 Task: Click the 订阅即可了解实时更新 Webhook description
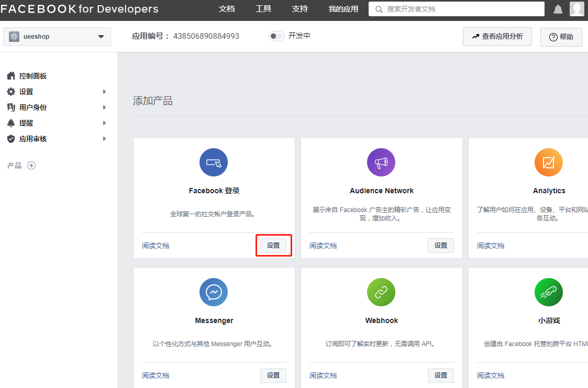tap(380, 344)
